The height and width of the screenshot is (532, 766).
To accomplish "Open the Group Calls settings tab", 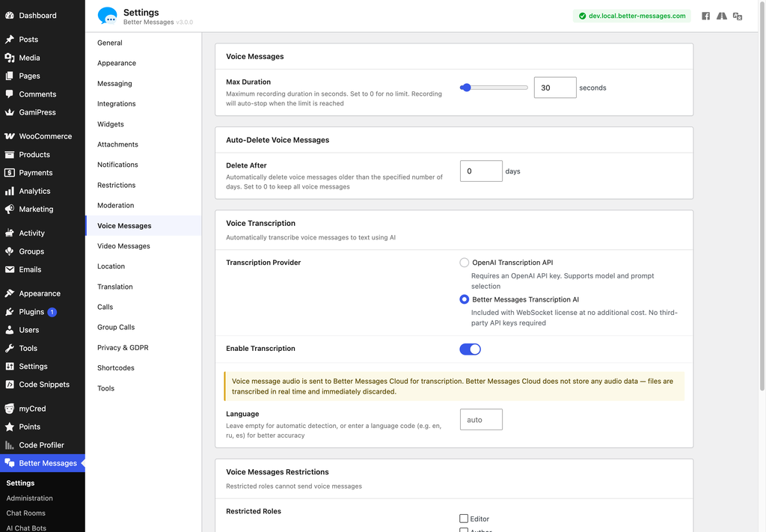I will tap(143, 327).
